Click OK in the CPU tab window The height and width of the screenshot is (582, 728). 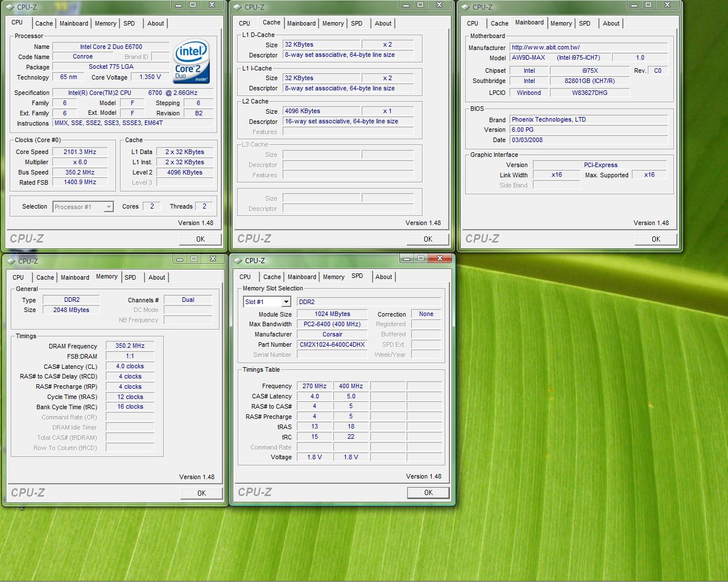201,239
